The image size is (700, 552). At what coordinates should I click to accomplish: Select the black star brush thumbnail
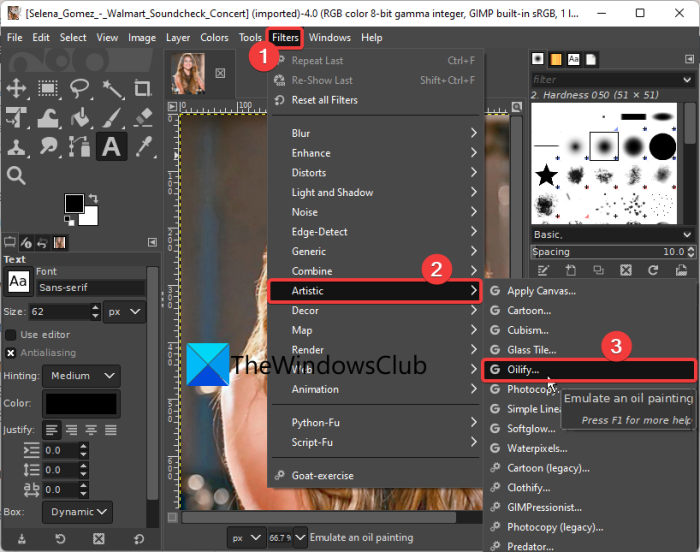pos(546,174)
